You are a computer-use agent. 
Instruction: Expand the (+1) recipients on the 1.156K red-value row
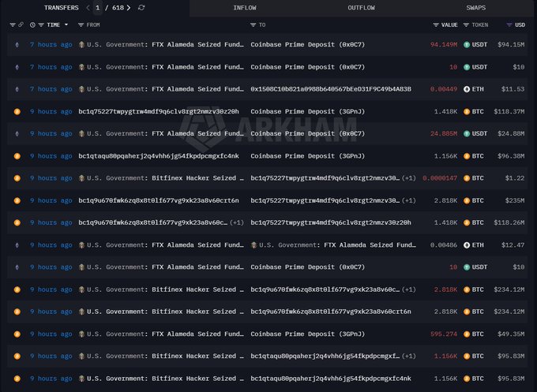pyautogui.click(x=409, y=356)
